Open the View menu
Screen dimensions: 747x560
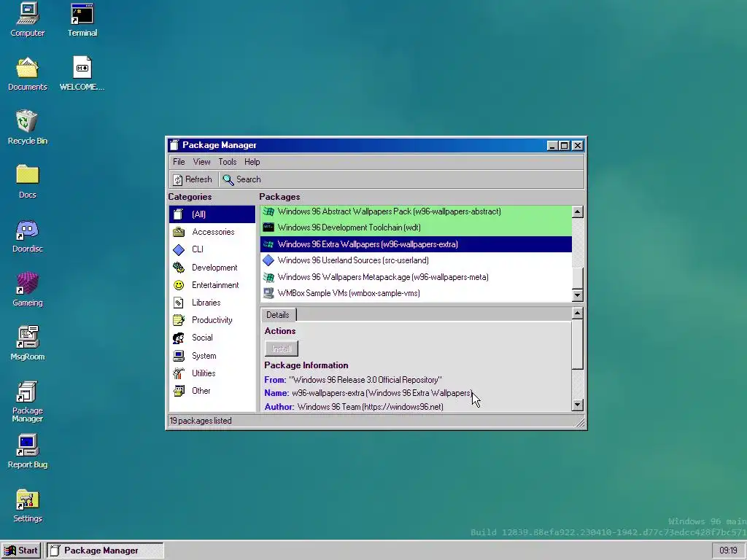click(201, 162)
